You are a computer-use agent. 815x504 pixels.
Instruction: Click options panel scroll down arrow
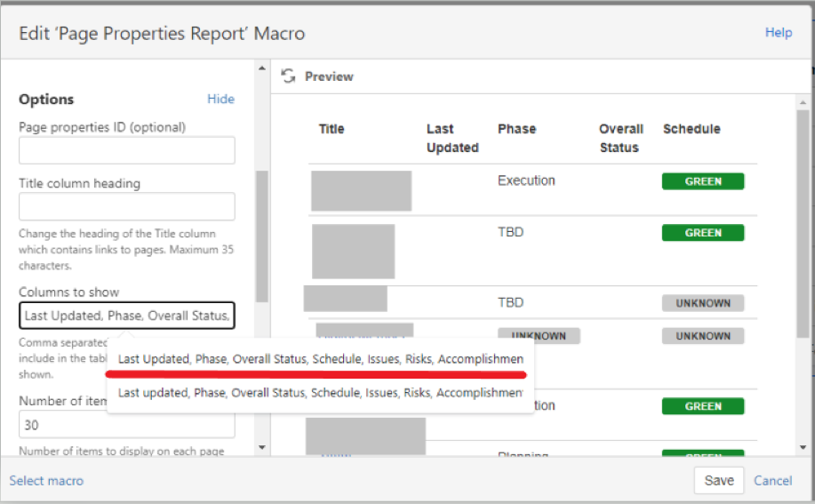tap(262, 447)
